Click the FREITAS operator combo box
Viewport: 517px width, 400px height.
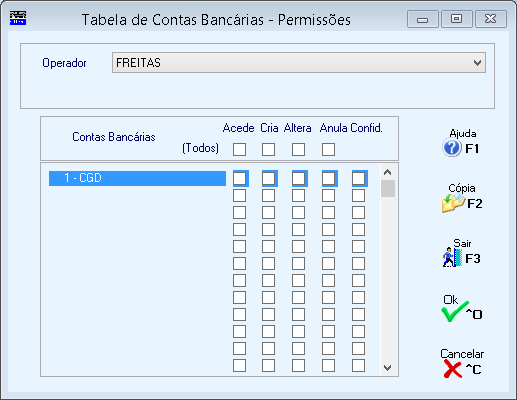point(299,63)
